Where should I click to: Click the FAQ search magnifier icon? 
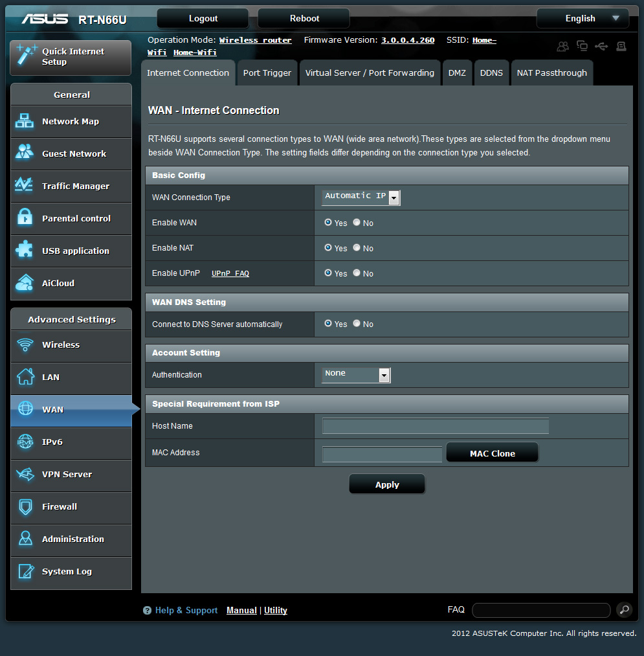[625, 610]
